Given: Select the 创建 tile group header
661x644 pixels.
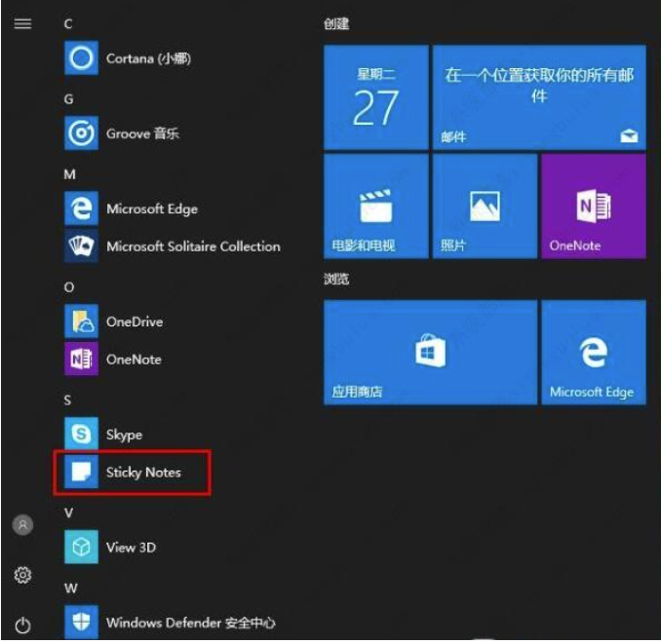Looking at the screenshot, I should point(336,23).
